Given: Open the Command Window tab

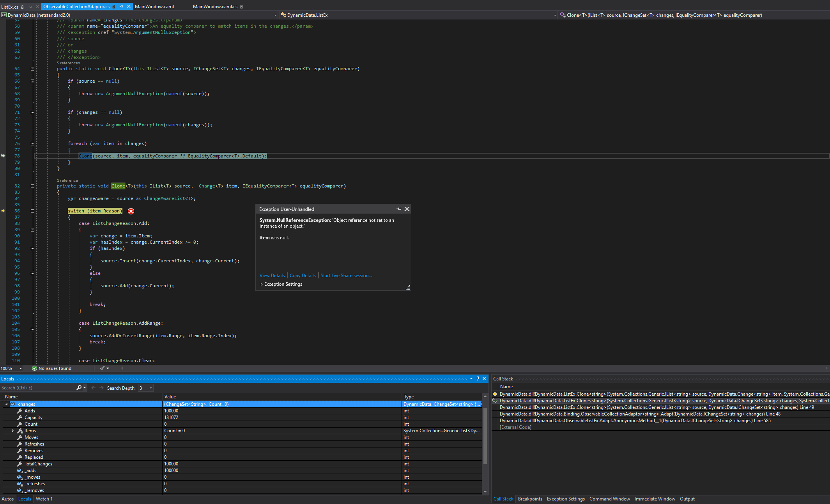Looking at the screenshot, I should [609, 499].
